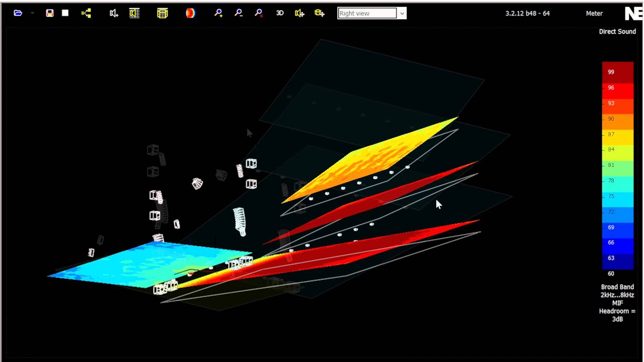
Task: Run the SPL color mapping icon
Action: 190,13
